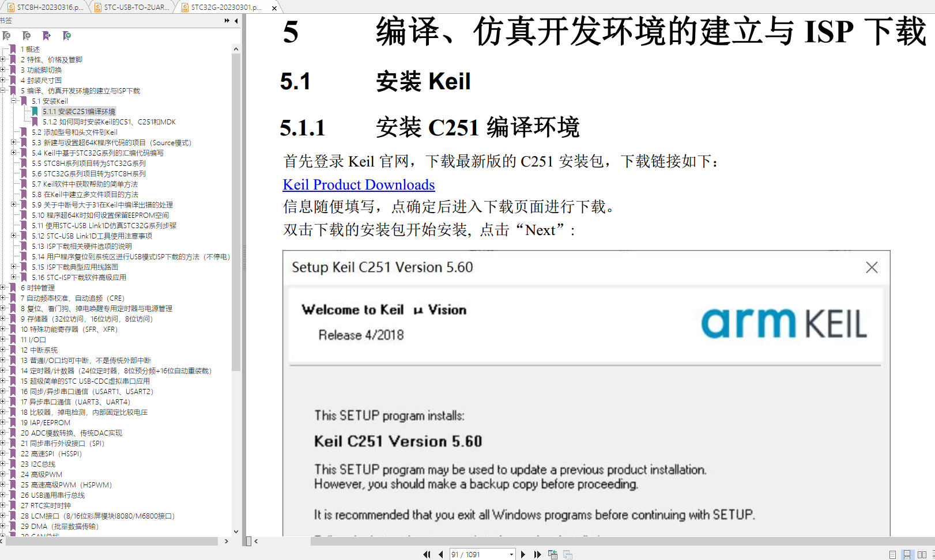The height and width of the screenshot is (560, 935).
Task: Click bookmark icon beside 27 RTC实时时钟
Action: pos(13,505)
